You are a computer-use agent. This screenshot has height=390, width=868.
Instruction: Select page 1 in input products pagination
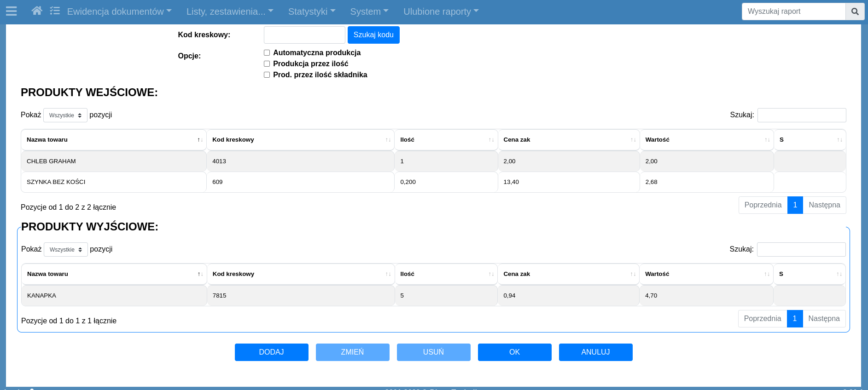[x=795, y=205]
